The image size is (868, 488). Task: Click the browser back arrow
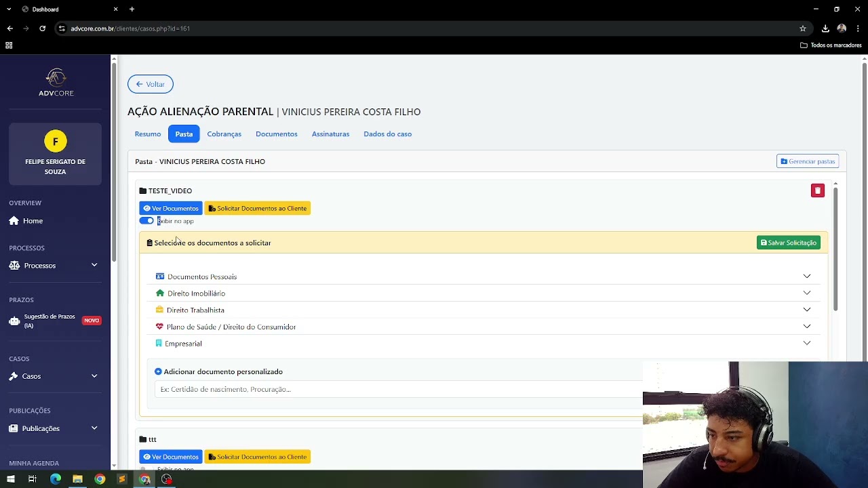click(9, 28)
